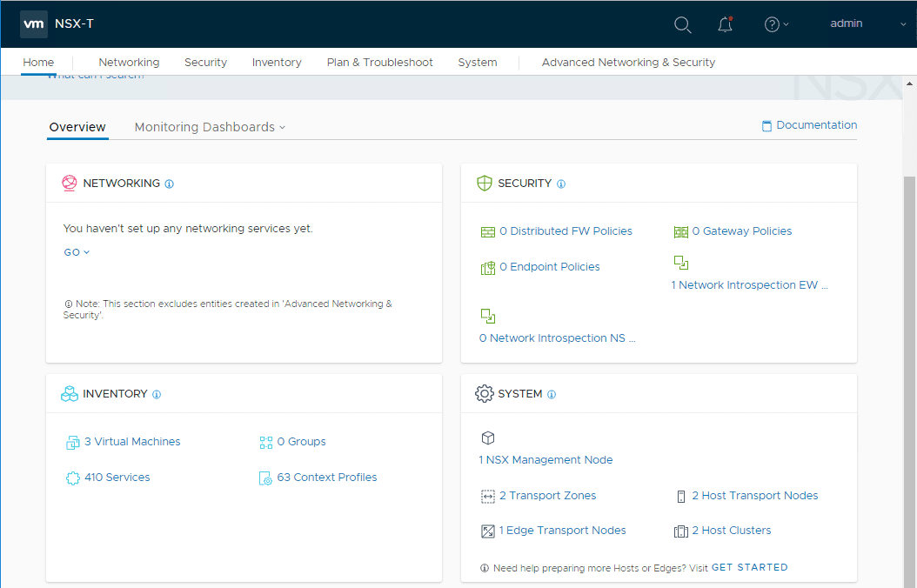Screen dimensions: 917x588
Task: Click the Security section info icon
Action: 561,184
